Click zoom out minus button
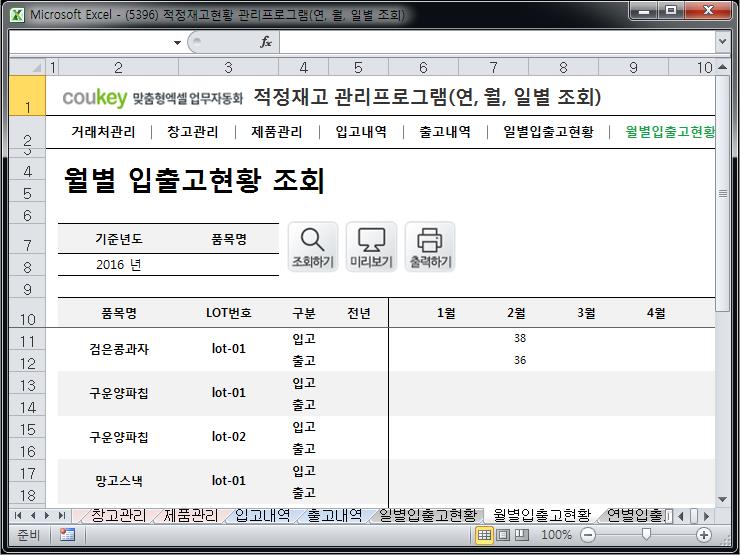The height and width of the screenshot is (555, 740). point(588,535)
